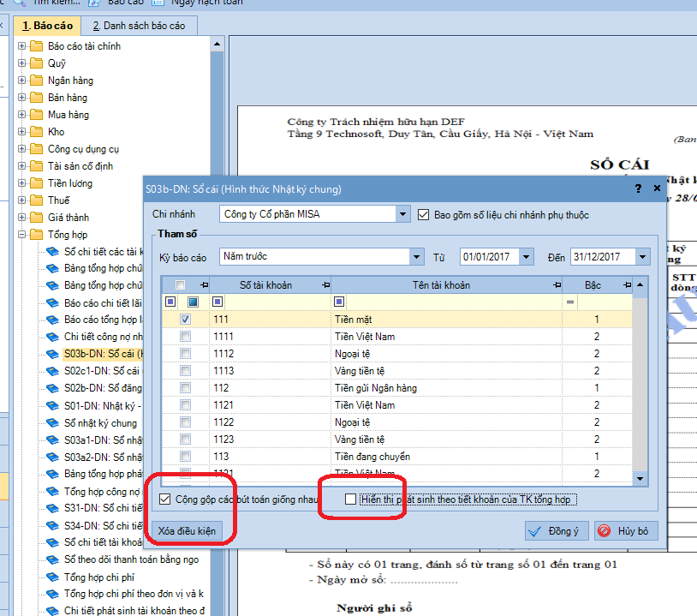Enable Hiển thị phát sinh theo tiết khoản
This screenshot has height=616, width=697.
click(x=351, y=499)
